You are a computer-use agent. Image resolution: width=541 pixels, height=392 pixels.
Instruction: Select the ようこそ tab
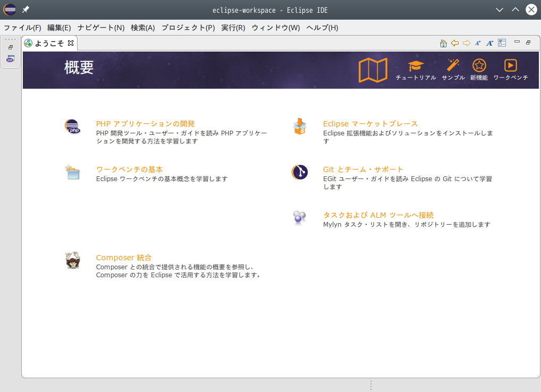click(49, 43)
